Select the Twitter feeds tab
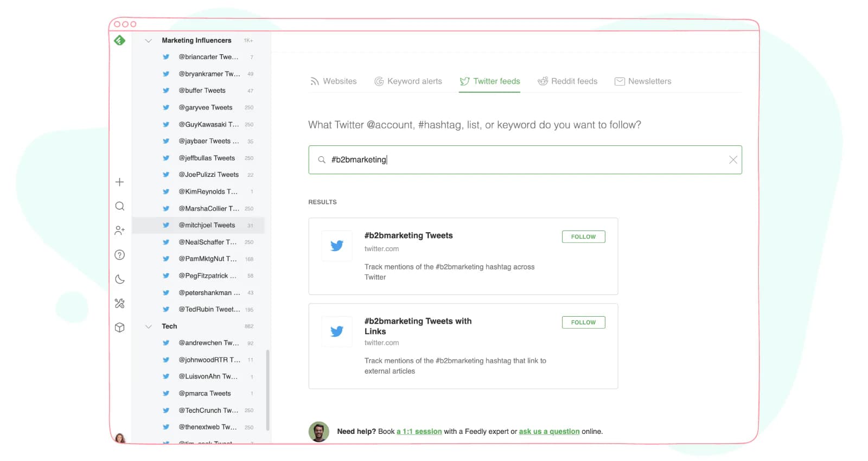 [490, 81]
